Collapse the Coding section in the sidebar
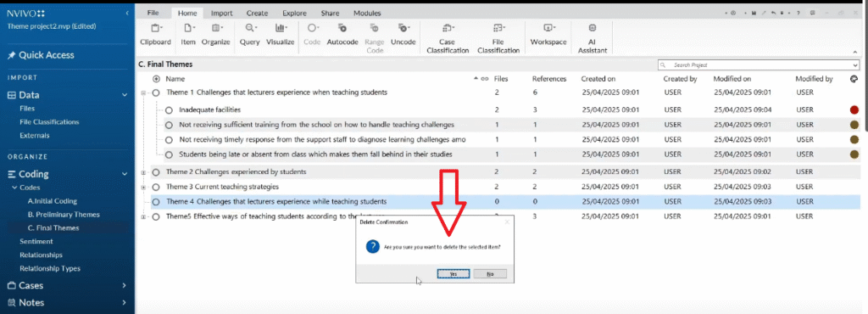The width and height of the screenshot is (868, 314). point(125,174)
